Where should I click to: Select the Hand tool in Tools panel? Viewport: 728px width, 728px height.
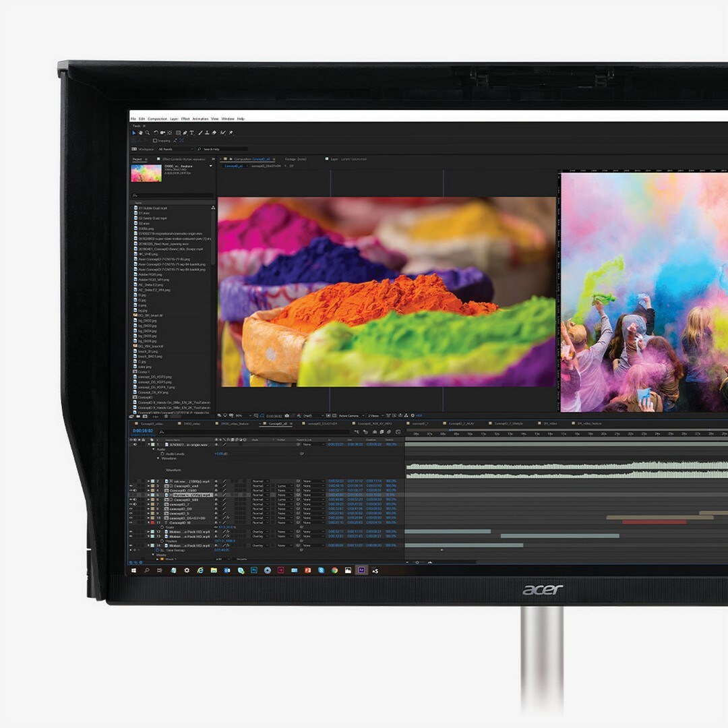140,133
